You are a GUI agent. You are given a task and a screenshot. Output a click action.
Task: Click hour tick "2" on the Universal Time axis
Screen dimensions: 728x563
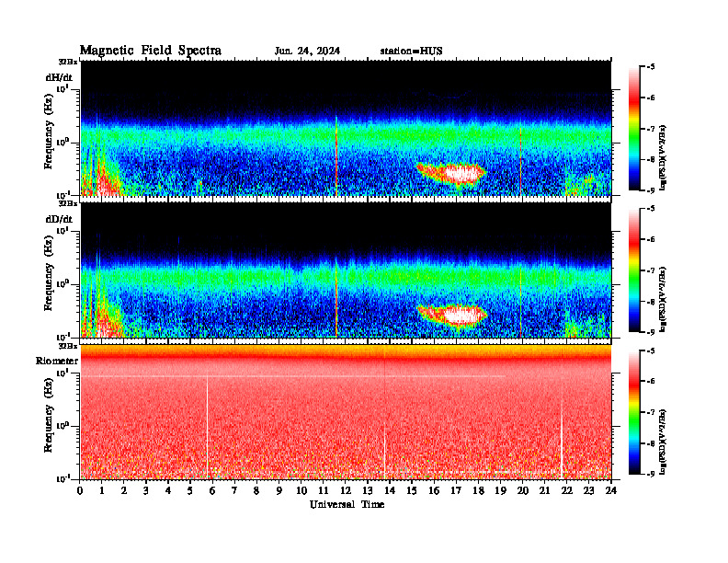pos(124,491)
